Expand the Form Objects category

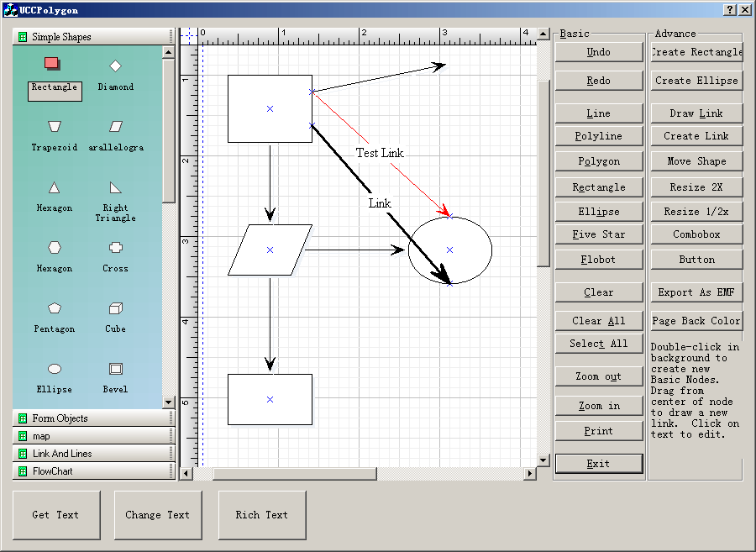pos(90,418)
